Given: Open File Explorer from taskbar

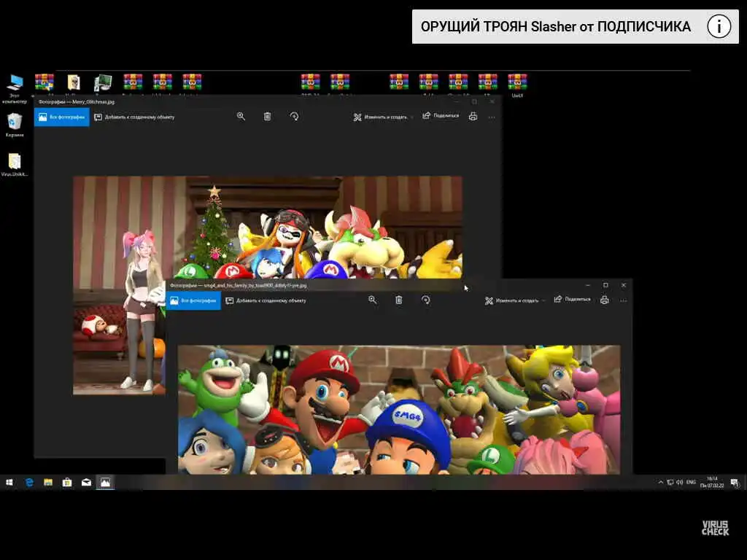Looking at the screenshot, I should tap(48, 483).
